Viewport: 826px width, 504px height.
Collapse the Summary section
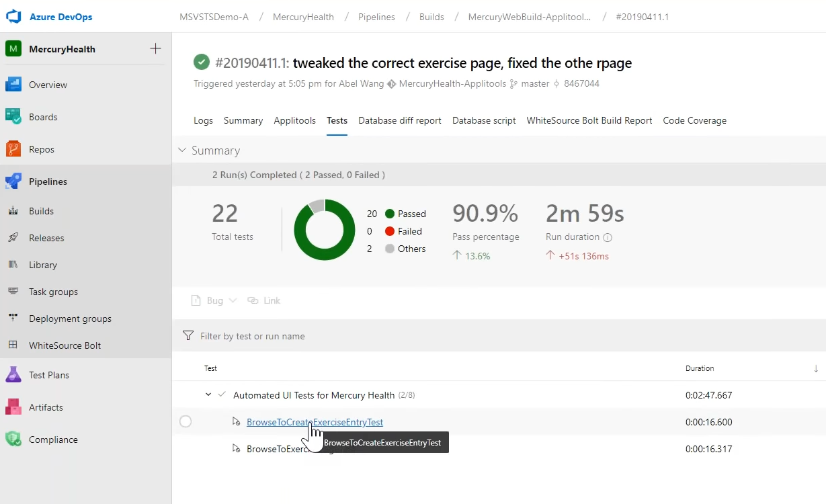(182, 150)
